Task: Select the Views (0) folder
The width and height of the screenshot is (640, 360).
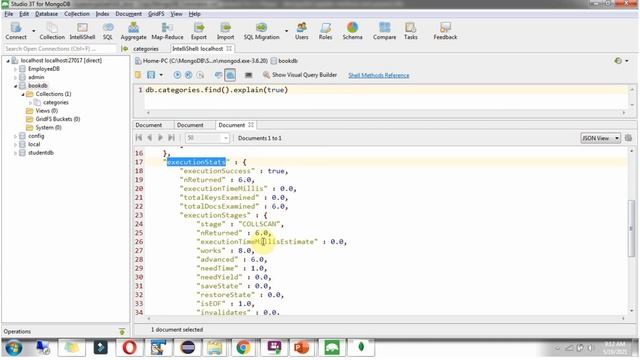Action: (x=47, y=111)
